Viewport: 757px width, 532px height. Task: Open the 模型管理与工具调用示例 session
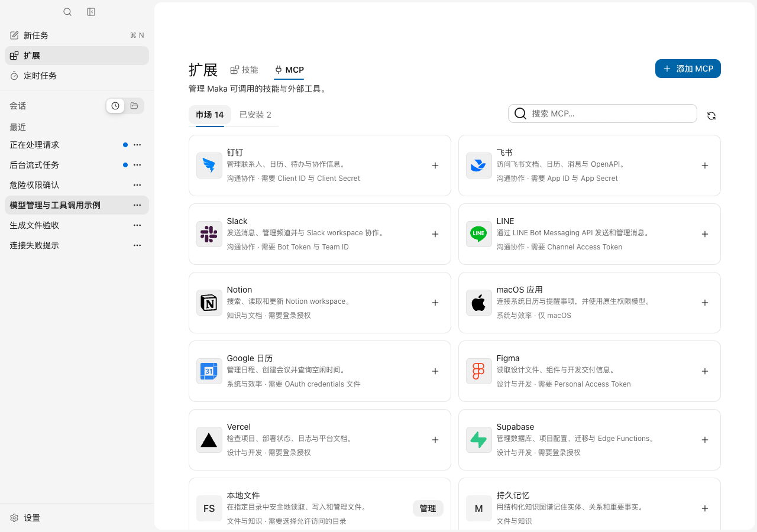pos(55,205)
